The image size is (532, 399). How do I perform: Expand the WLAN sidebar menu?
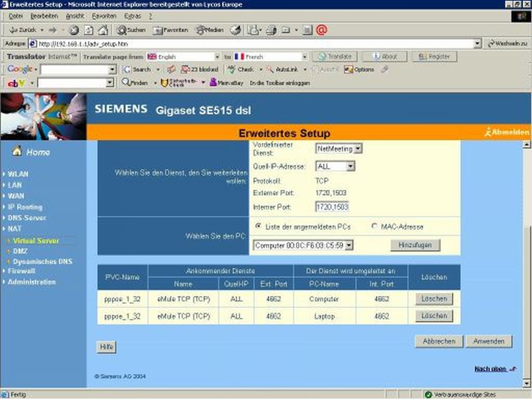coord(18,174)
